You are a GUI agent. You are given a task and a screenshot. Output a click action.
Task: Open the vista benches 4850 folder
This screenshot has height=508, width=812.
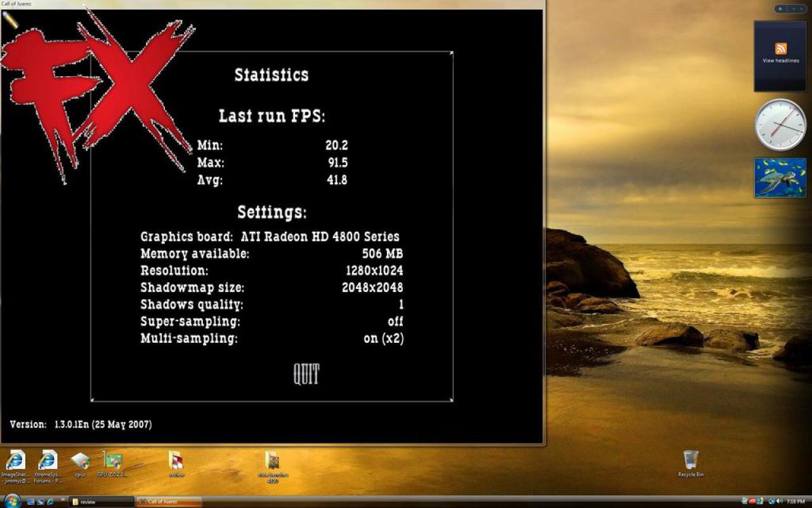tap(273, 465)
